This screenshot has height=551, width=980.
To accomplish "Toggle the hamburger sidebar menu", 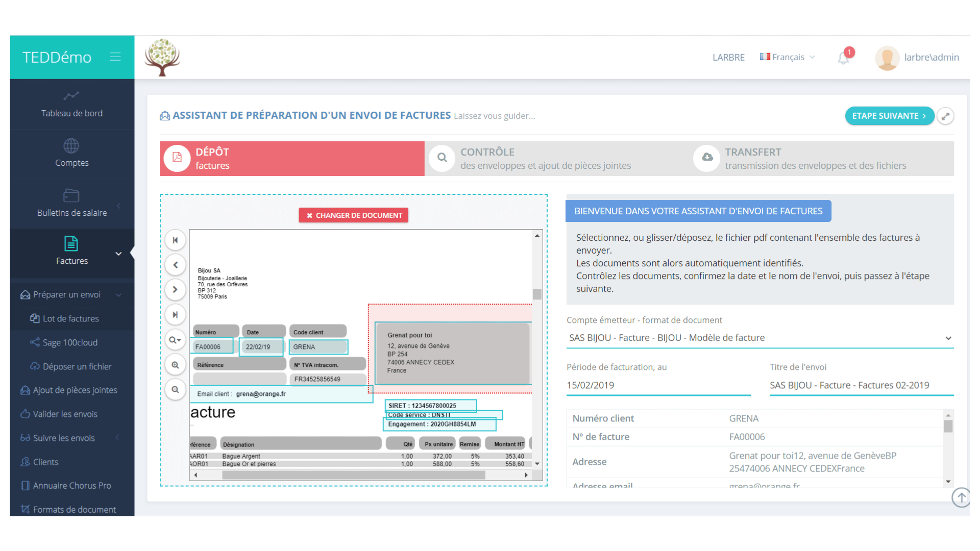I will [115, 57].
